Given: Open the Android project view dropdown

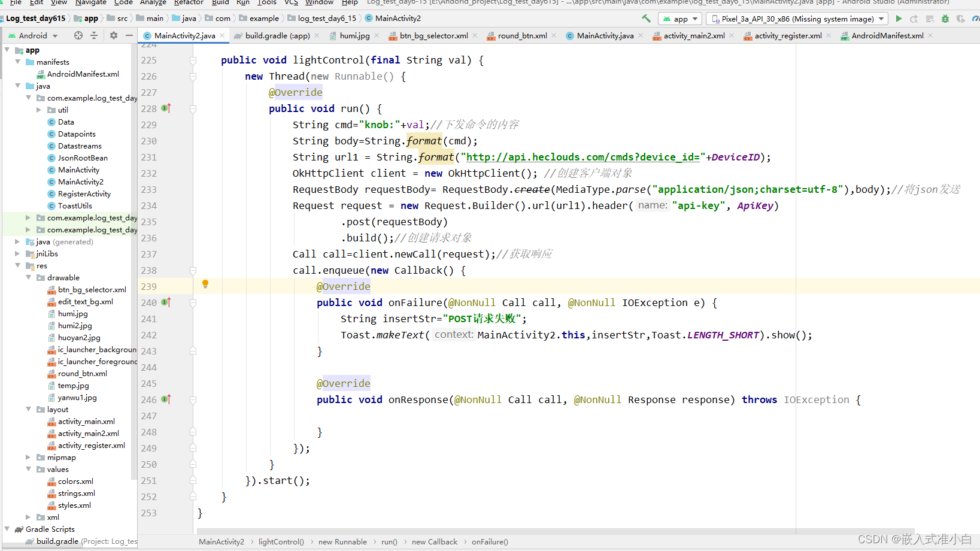Looking at the screenshot, I should pos(33,35).
